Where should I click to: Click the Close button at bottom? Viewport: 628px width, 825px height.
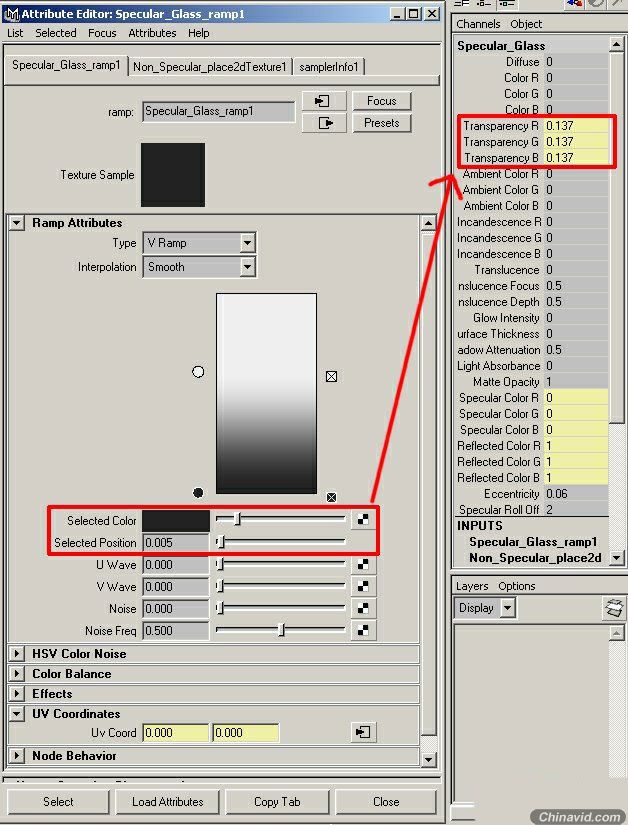pyautogui.click(x=386, y=801)
